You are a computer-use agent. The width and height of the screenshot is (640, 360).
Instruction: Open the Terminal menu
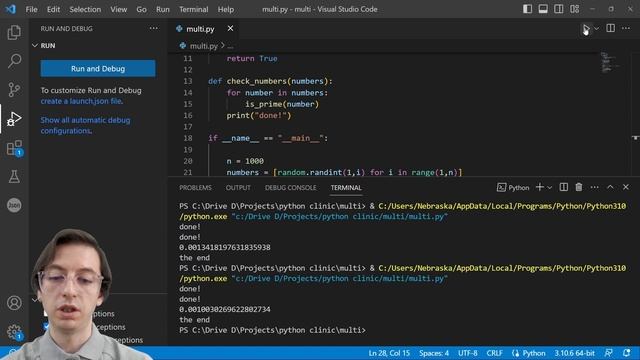coord(193,9)
